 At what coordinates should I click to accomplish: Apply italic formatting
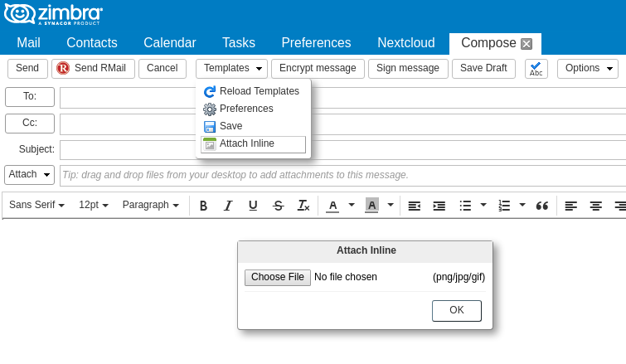pyautogui.click(x=228, y=206)
